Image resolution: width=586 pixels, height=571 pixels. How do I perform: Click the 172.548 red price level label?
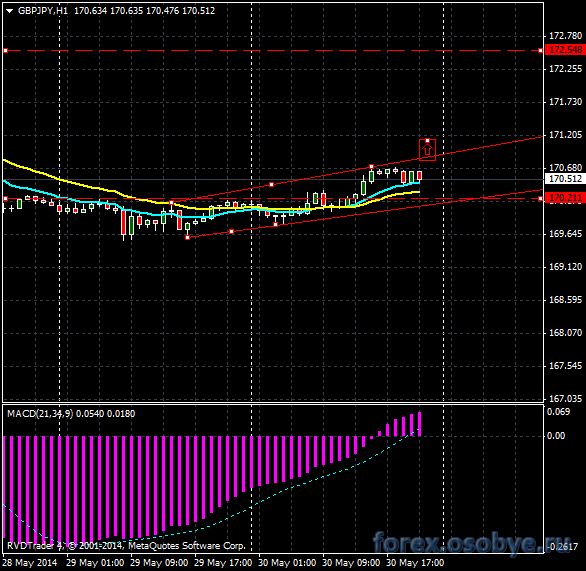[x=565, y=50]
